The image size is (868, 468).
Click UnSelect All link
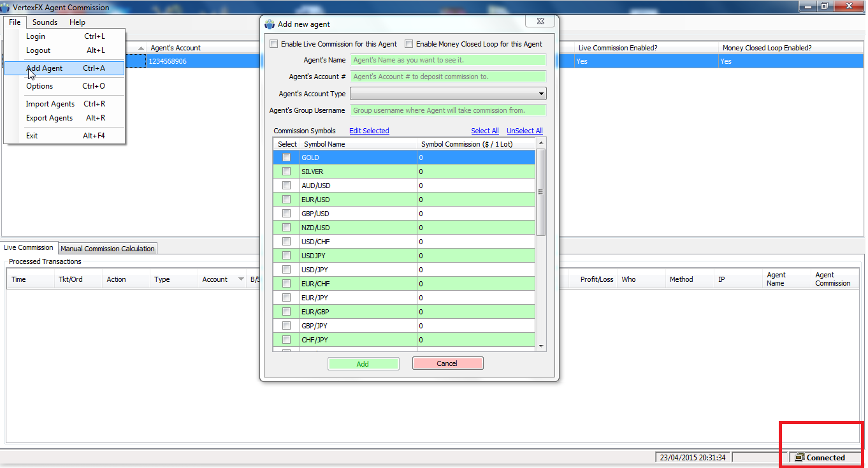(x=524, y=131)
